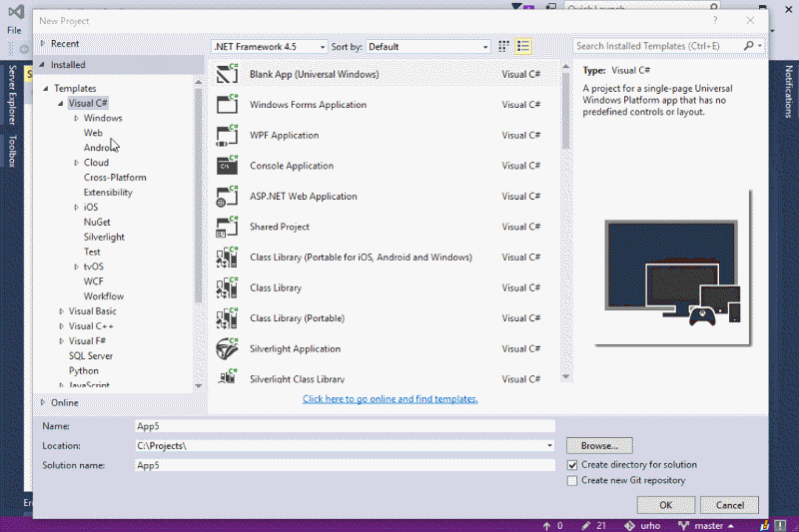Screen dimensions: 799x532
Task: Open the Location path dropdown arrow
Action: click(x=549, y=445)
